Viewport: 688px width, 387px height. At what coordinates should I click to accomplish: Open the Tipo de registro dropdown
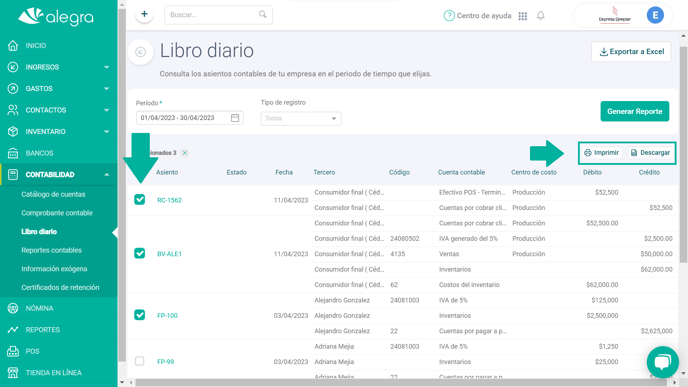pos(301,118)
